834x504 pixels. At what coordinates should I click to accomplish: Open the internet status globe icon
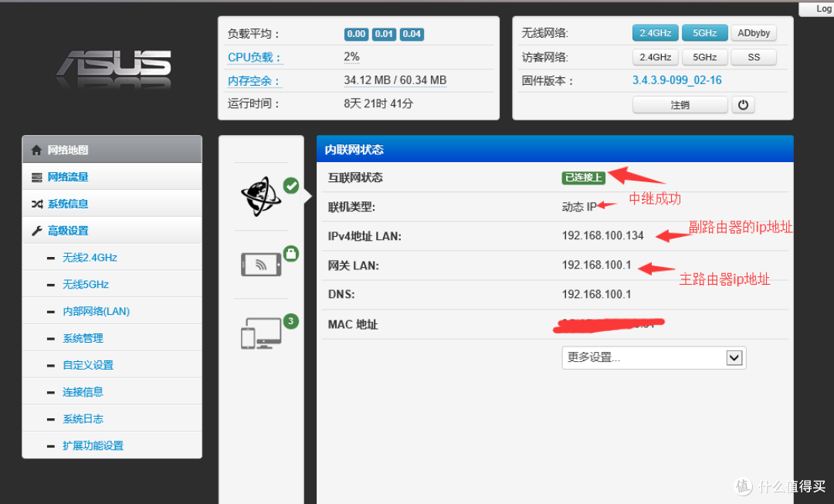click(x=261, y=197)
